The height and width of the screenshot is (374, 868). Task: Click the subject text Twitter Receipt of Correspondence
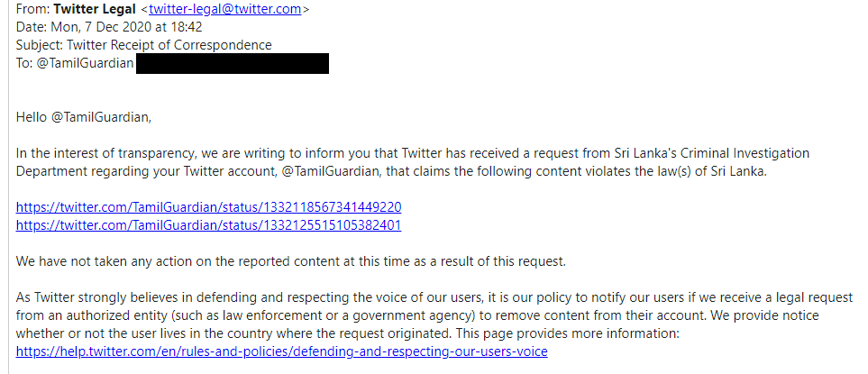[x=169, y=45]
